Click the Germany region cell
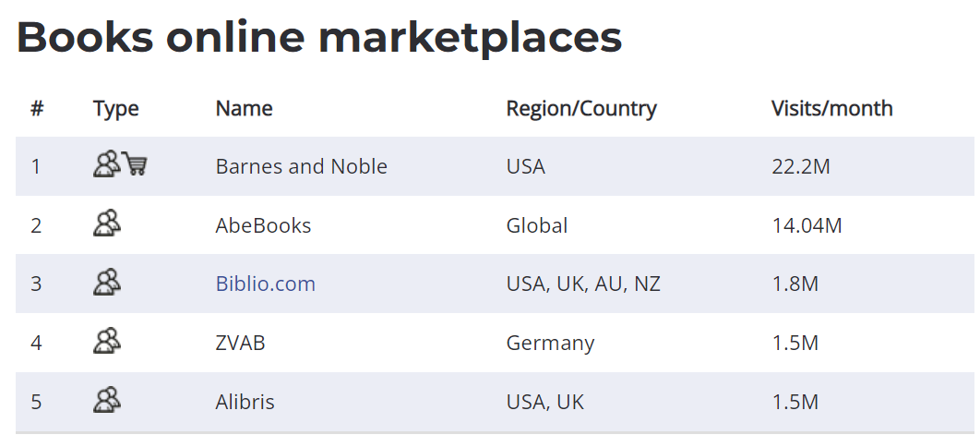This screenshot has width=980, height=447. [550, 344]
